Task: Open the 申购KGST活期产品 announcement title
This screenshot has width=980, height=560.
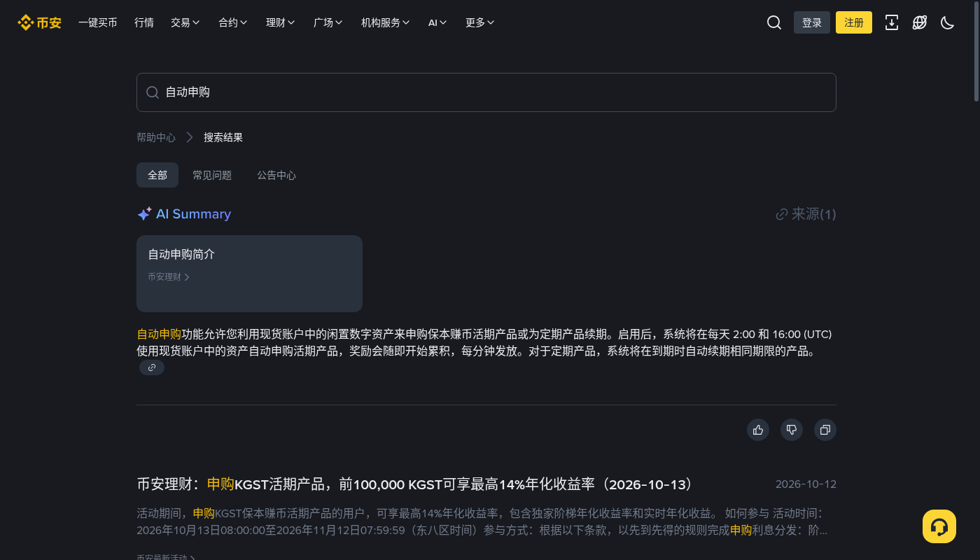Action: pos(415,484)
